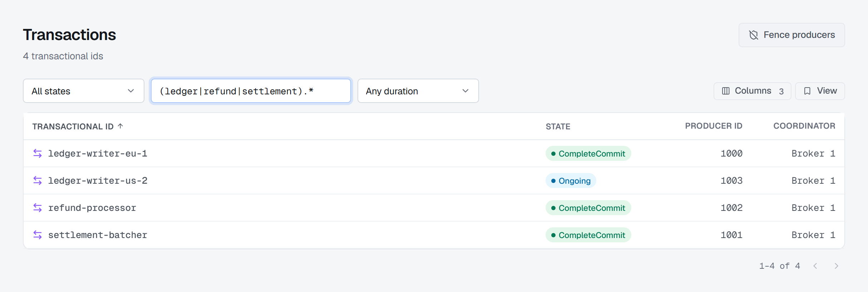Click the Fence producers button
Screen dimensions: 868x292
(791, 35)
